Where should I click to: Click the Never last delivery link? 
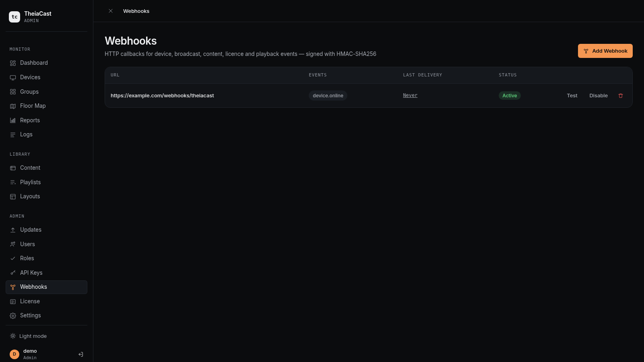coord(410,95)
